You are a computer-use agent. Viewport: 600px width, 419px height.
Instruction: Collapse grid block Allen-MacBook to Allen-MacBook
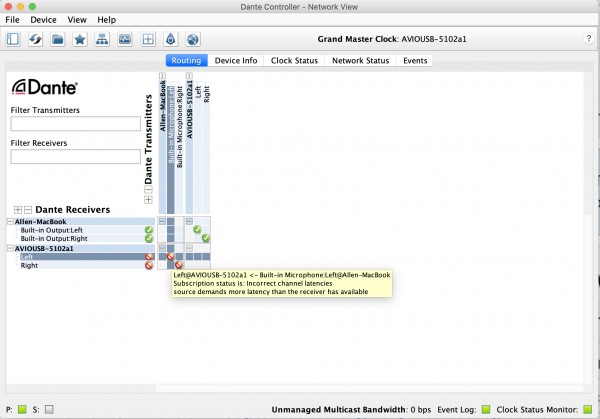[x=162, y=222]
